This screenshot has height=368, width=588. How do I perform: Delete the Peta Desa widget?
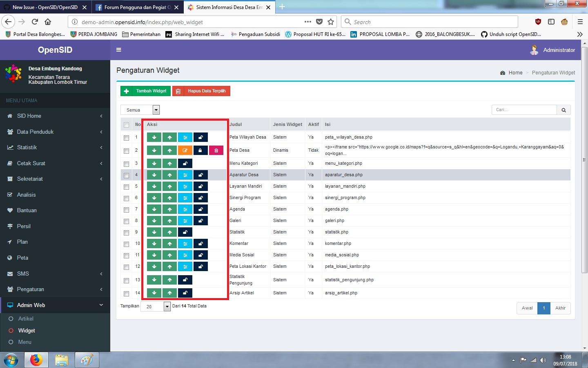pos(216,150)
